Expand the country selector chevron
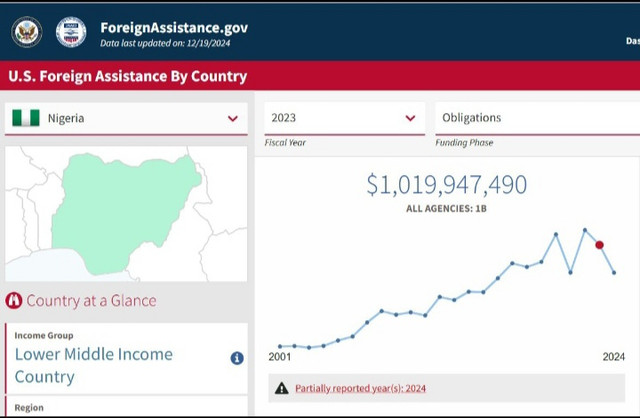Screen dimensions: 640x418 pos(233,119)
